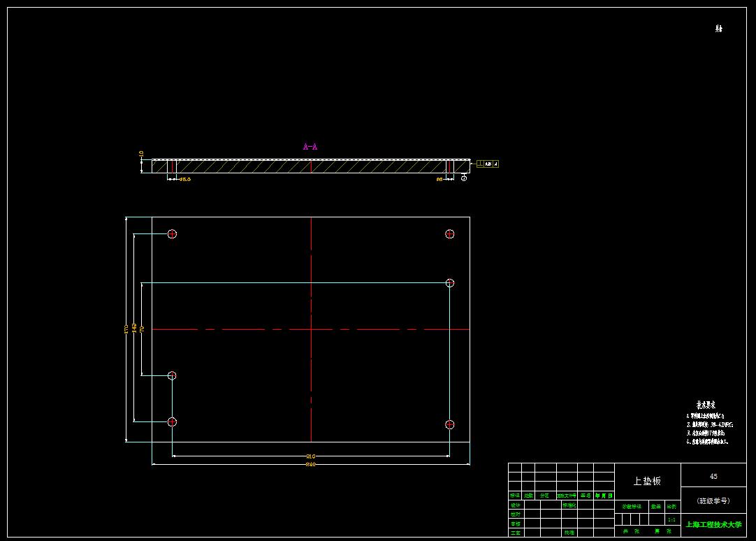Select the top-right corner hole circle
Screen dimensions: 756x541
click(x=449, y=234)
